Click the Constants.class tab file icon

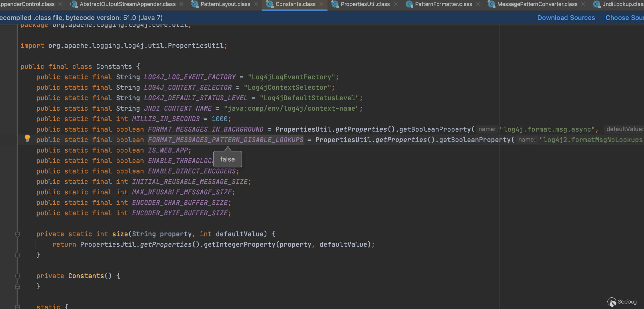(269, 4)
